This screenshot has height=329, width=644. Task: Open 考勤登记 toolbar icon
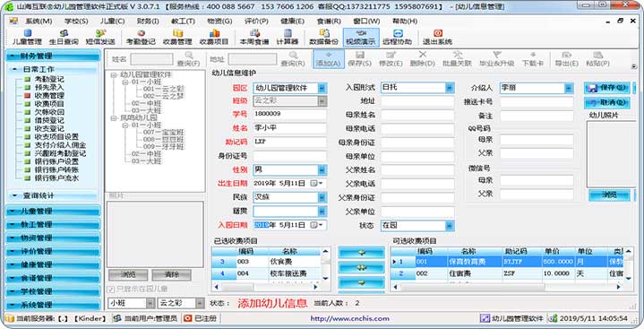click(141, 37)
